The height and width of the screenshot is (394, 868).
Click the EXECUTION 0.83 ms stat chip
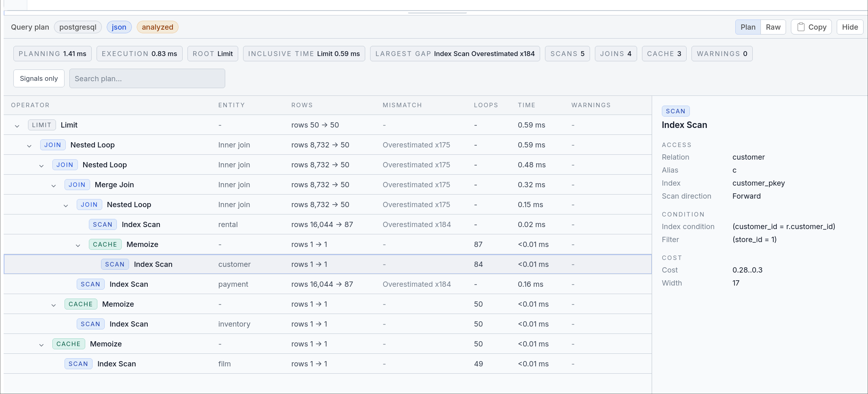click(x=139, y=54)
